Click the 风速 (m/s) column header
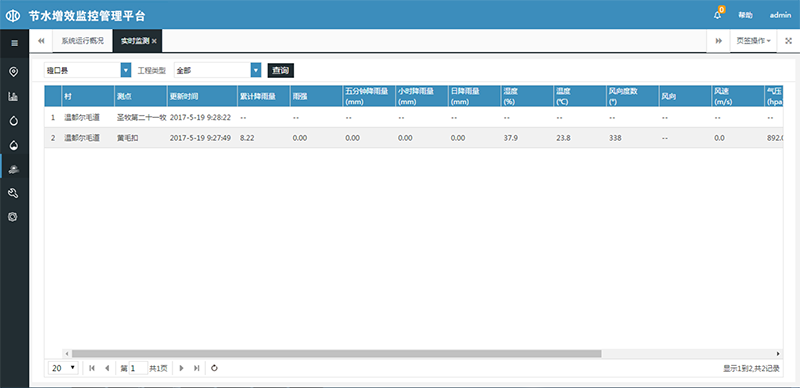800x388 pixels. coord(738,96)
